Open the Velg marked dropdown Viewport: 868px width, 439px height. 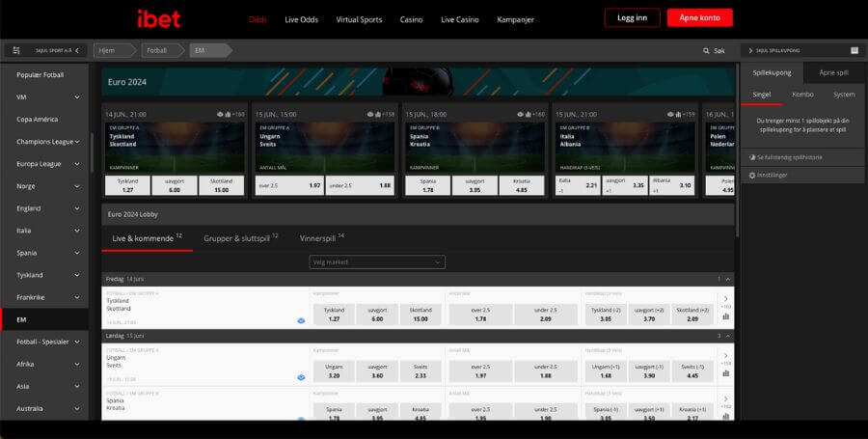point(377,261)
